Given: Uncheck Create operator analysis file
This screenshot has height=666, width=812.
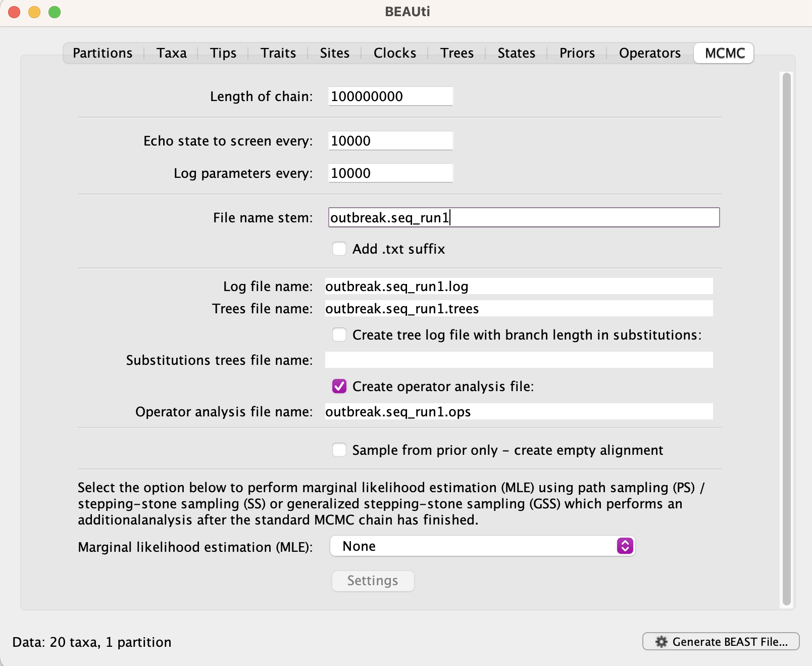Looking at the screenshot, I should point(339,386).
